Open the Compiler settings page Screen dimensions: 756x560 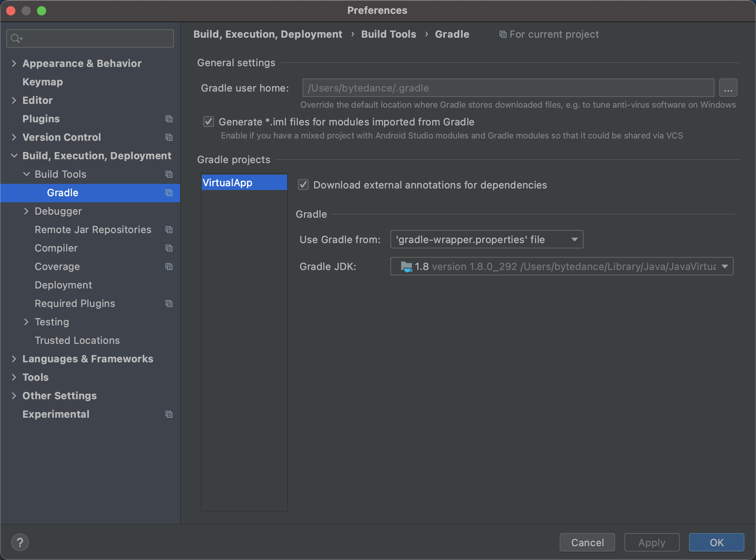56,248
